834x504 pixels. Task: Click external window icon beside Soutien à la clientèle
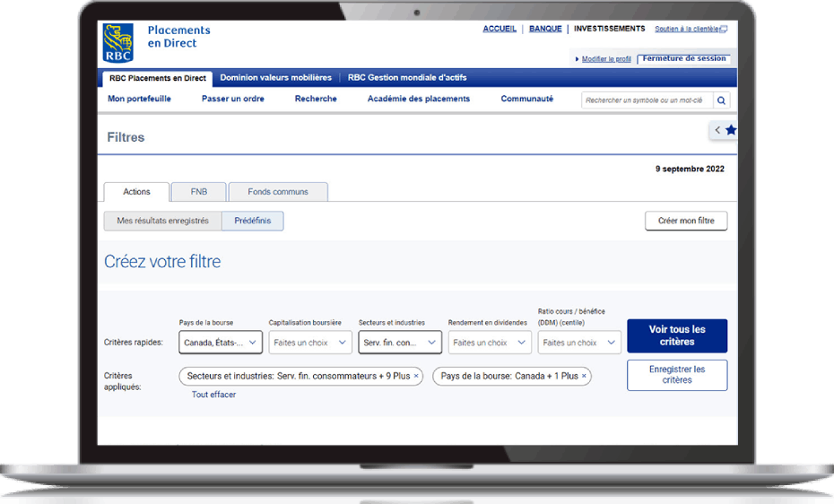(x=724, y=30)
